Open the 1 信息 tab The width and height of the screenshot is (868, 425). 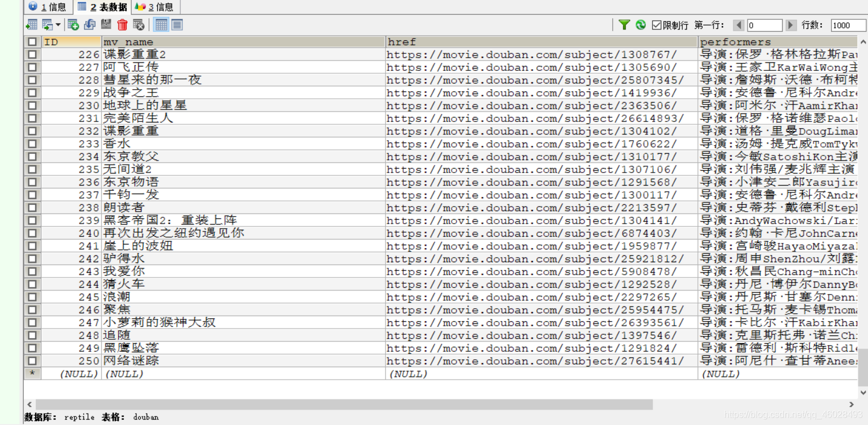point(48,7)
